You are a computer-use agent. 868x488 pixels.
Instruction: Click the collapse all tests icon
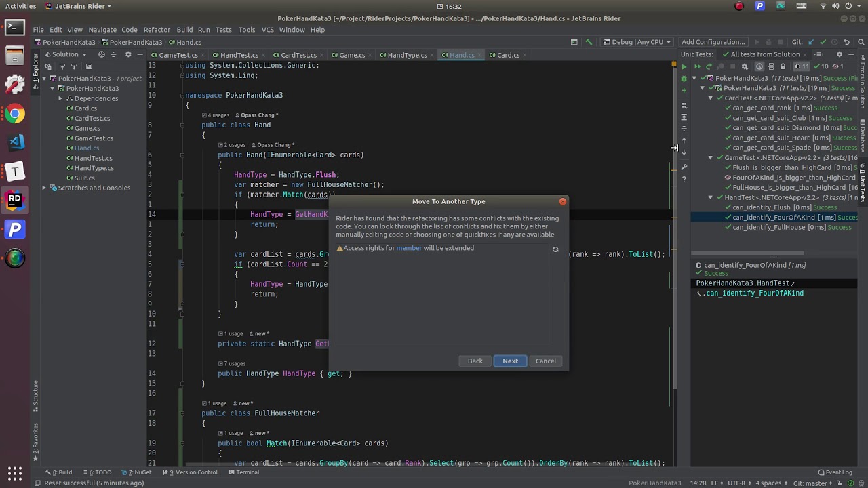[684, 129]
